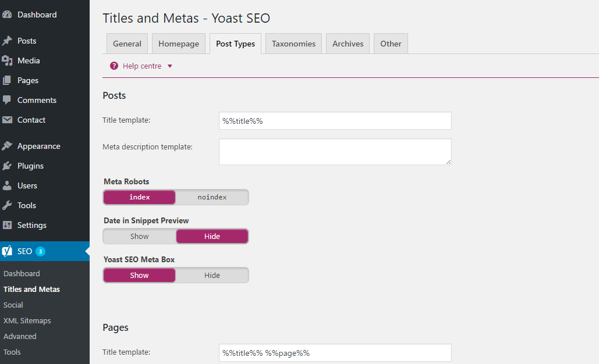This screenshot has height=364, width=599.
Task: Hide the Yoast SEO Meta Box
Action: click(212, 276)
